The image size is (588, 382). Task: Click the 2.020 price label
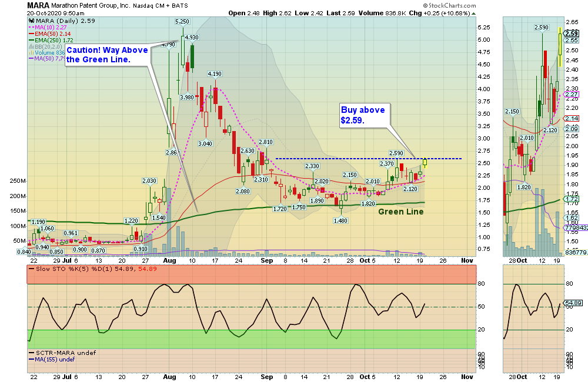[x=322, y=182]
